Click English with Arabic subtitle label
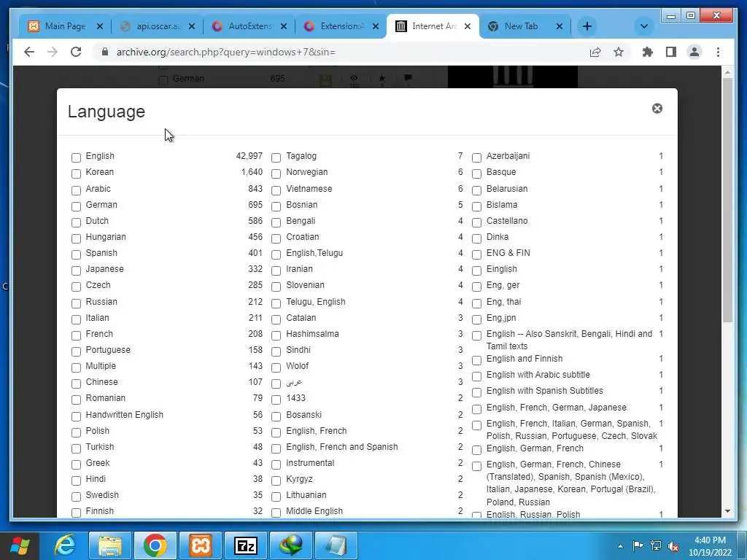 (x=538, y=375)
